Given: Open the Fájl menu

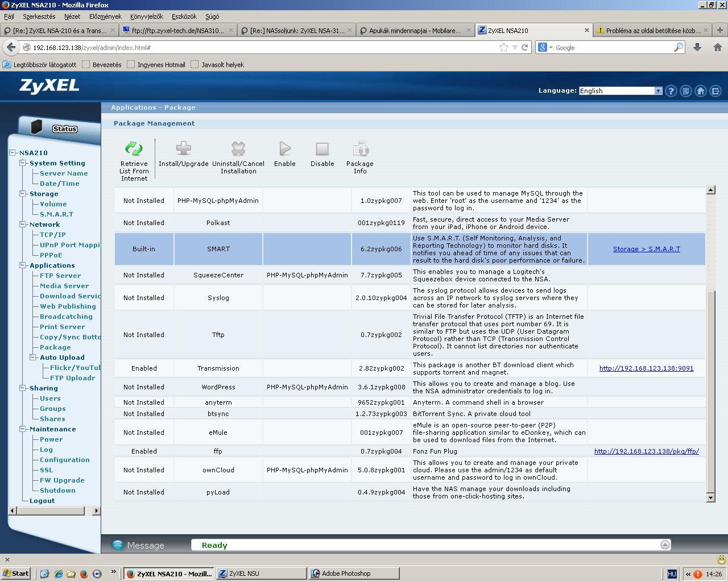Looking at the screenshot, I should (x=9, y=16).
